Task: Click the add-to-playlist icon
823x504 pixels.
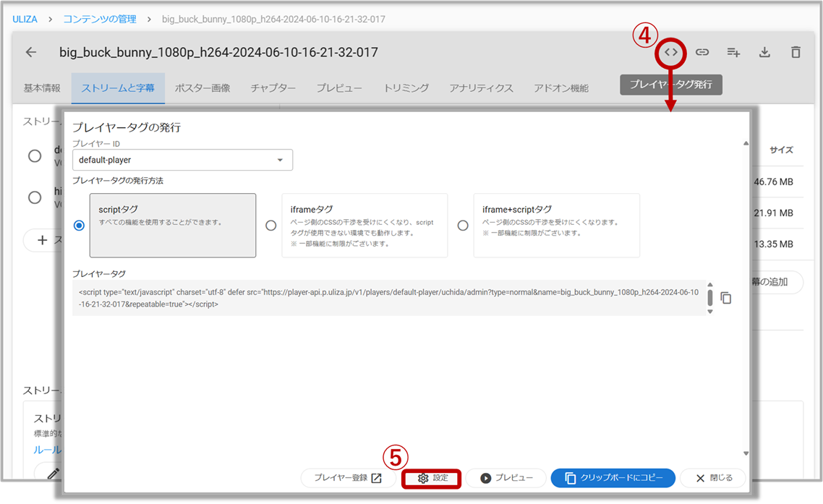Action: [733, 52]
